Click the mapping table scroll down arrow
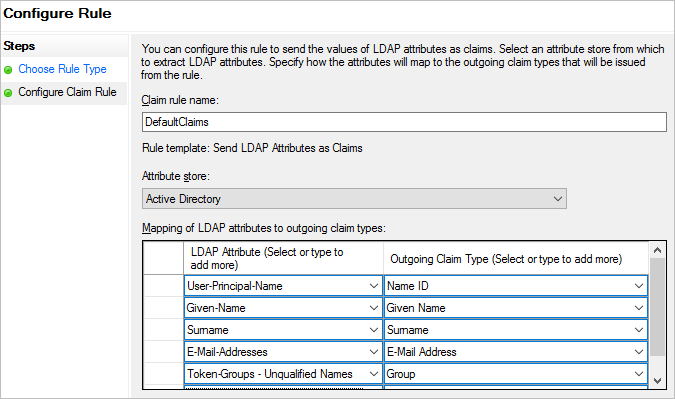Viewport: 675px width, 399px height. [657, 380]
